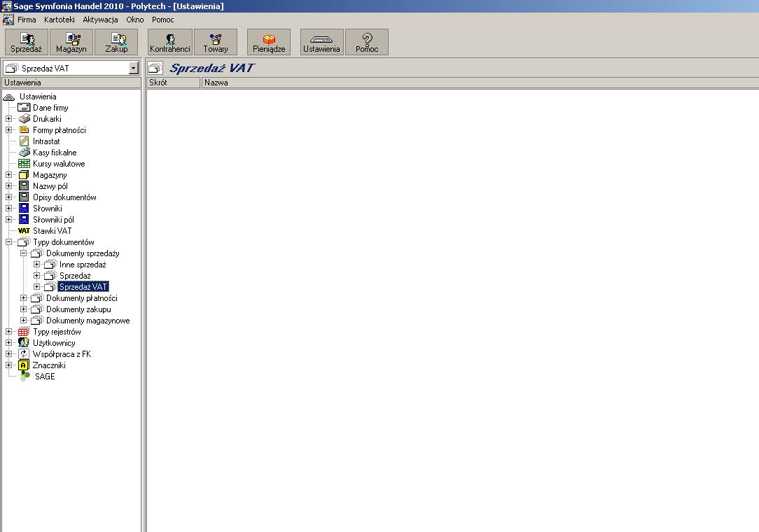Open the Pomoc menu in the menu bar
The width and height of the screenshot is (759, 532).
click(162, 20)
